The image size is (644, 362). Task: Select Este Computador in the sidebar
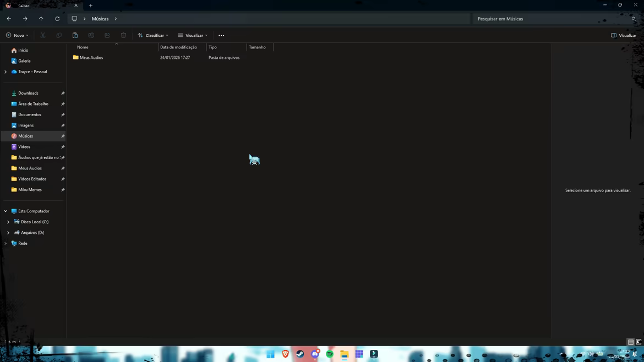[x=34, y=211]
